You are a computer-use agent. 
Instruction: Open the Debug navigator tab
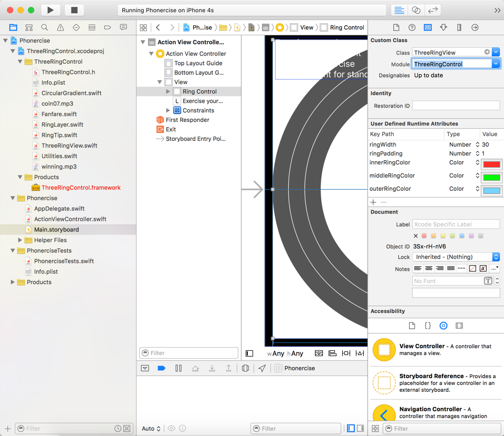pos(92,27)
